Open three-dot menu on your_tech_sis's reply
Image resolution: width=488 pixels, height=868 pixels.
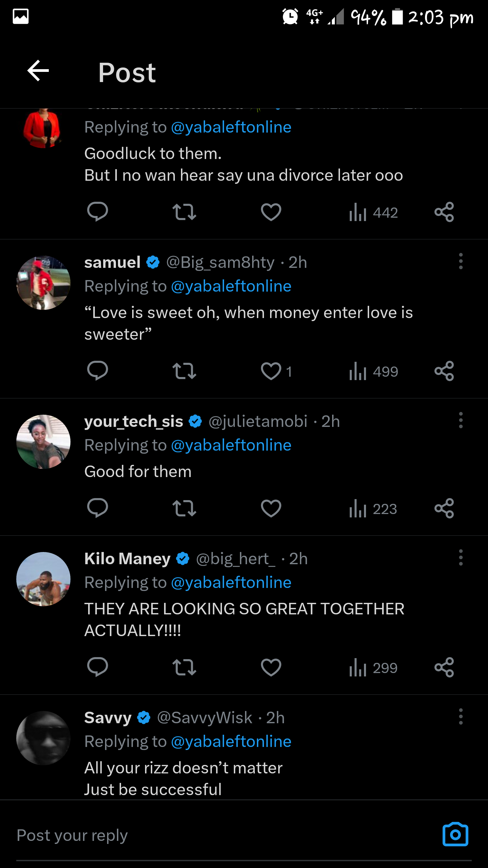(x=461, y=420)
